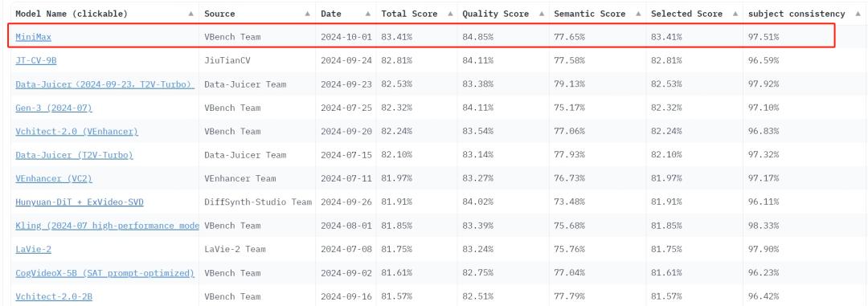Open the VEnhancer (VC2) link
The width and height of the screenshot is (868, 306).
[x=54, y=178]
